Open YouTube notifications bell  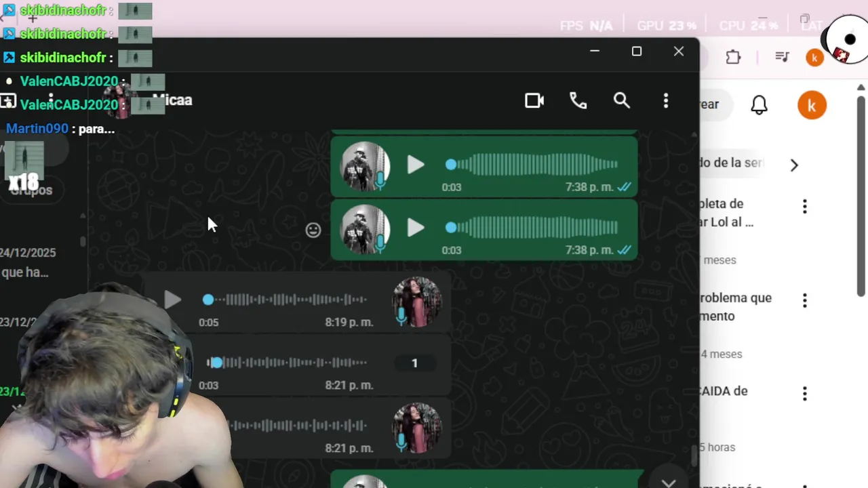pos(759,105)
